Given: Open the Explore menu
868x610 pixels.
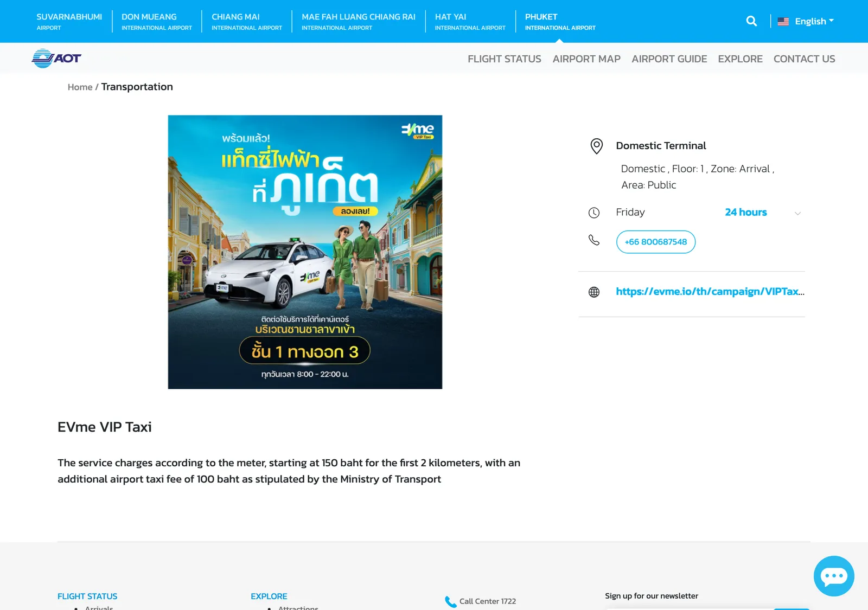Looking at the screenshot, I should pyautogui.click(x=740, y=59).
